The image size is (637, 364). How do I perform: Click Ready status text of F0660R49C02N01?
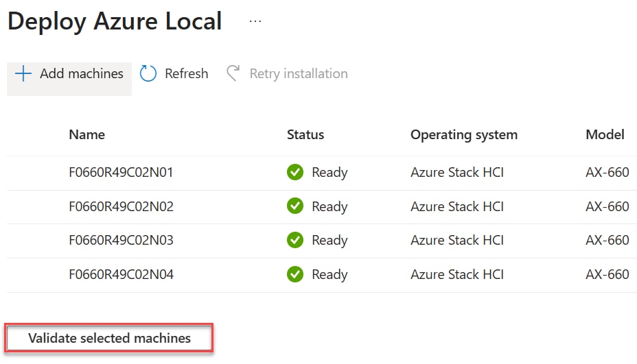[x=329, y=173]
